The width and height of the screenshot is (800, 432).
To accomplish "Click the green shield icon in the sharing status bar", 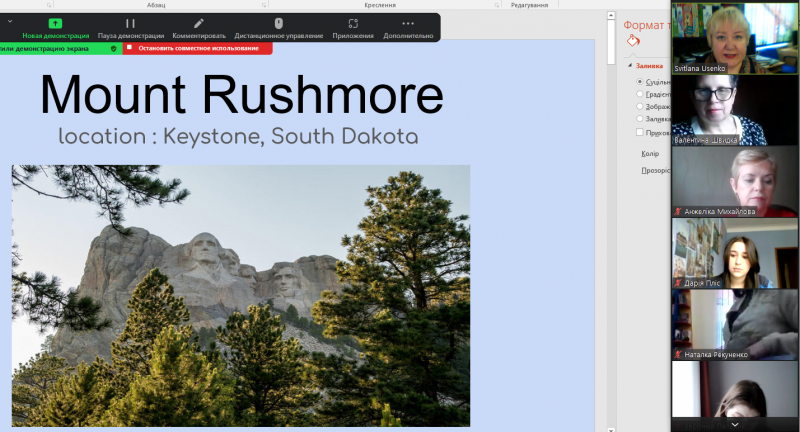I will (x=114, y=48).
